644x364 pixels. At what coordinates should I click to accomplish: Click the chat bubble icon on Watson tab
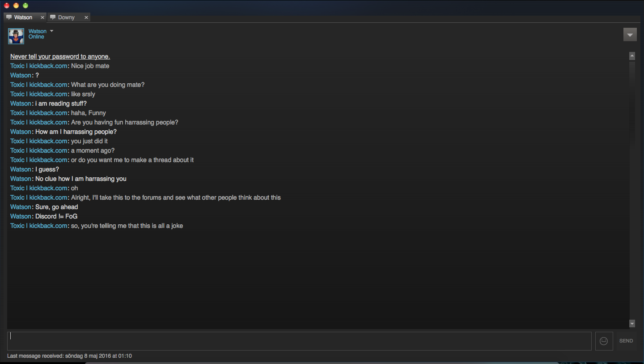tap(9, 17)
